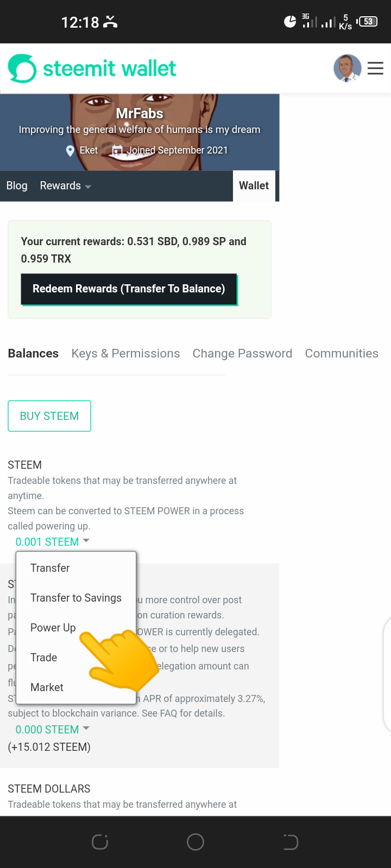
Task: Tap the Android home button
Action: pyautogui.click(x=195, y=842)
